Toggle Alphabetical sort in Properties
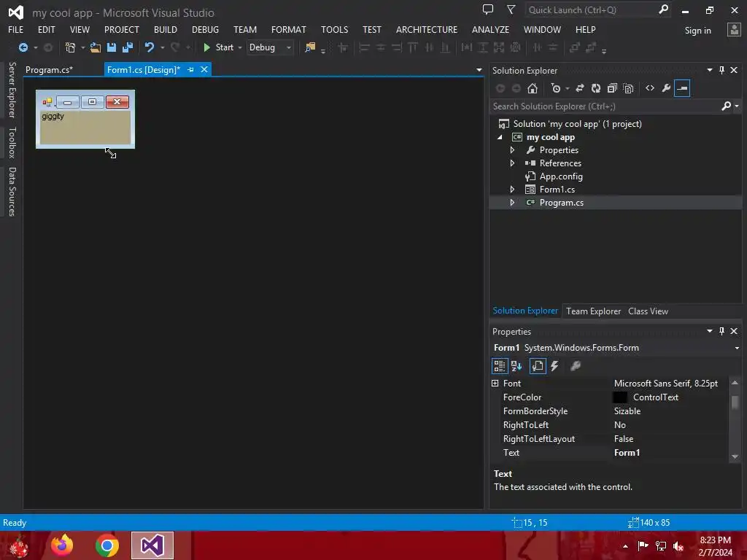The height and width of the screenshot is (560, 747). (x=516, y=366)
